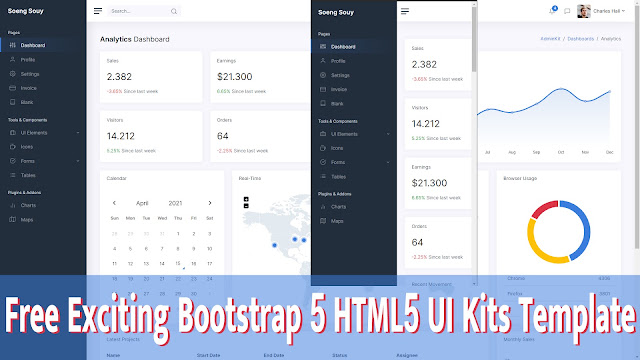Go to next month in the calendar
This screenshot has height=360, width=640.
pos(210,203)
